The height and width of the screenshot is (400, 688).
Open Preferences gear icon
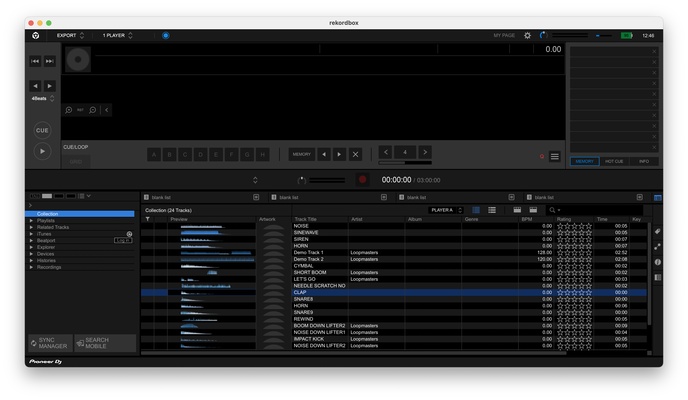pos(527,36)
